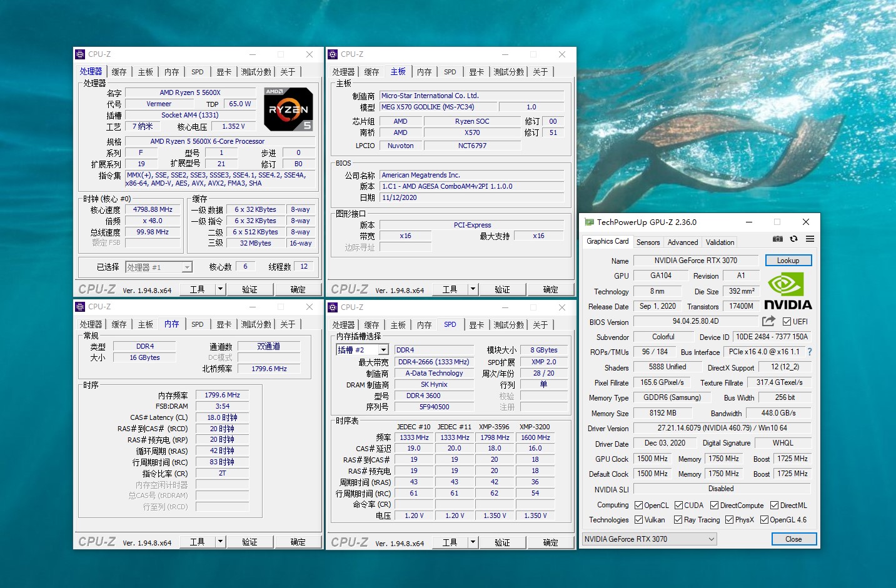The height and width of the screenshot is (588, 896).
Task: Click the GPU-Z refresh icon
Action: pyautogui.click(x=793, y=239)
